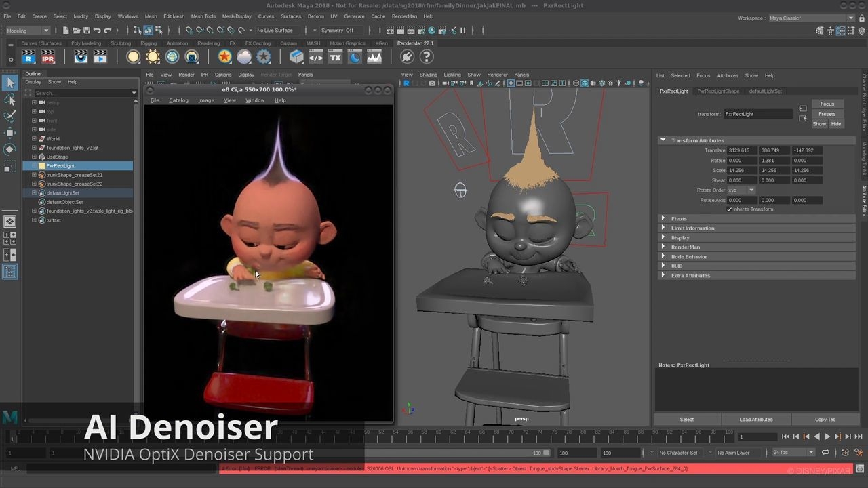
Task: Switch to the RenderMan 22.1 shelf tab
Action: [x=415, y=43]
